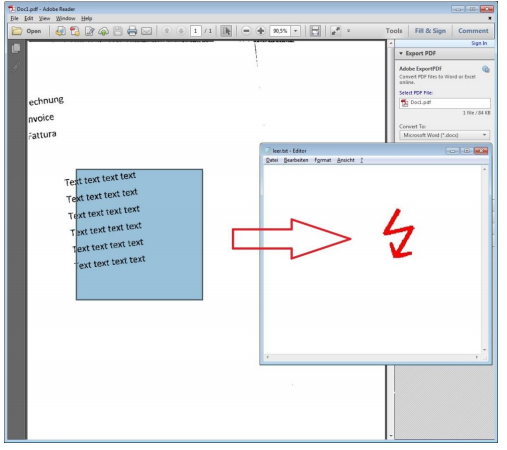
Task: Click the Sign In link
Action: [x=479, y=43]
